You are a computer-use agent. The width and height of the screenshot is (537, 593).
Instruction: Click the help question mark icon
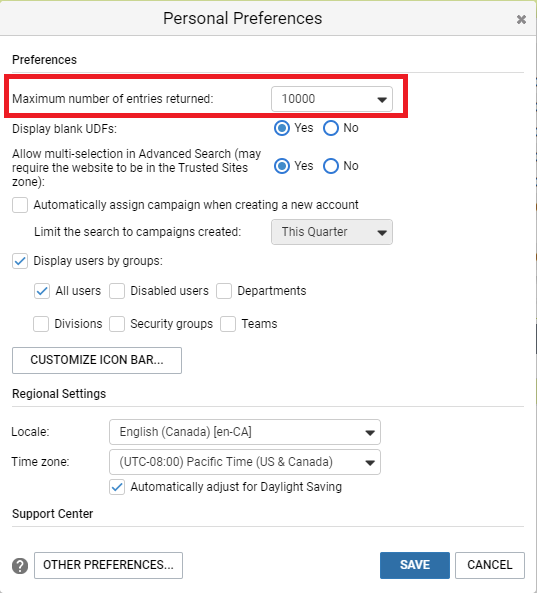20,566
